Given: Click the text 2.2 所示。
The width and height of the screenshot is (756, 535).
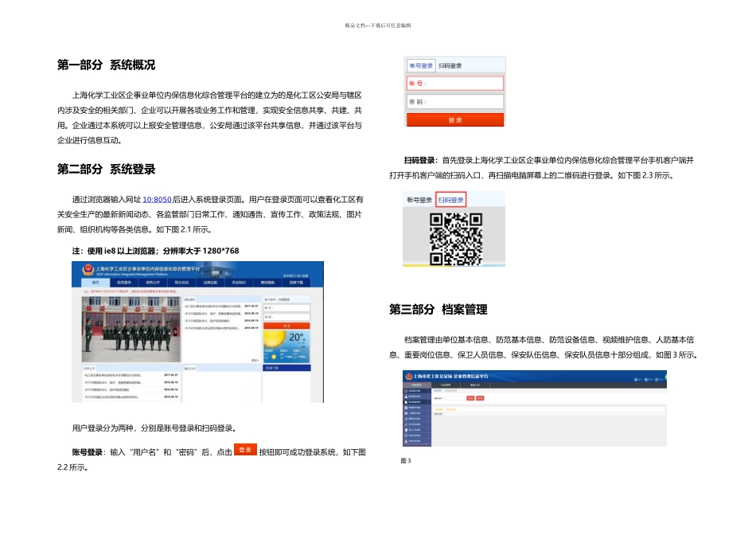Looking at the screenshot, I should click(x=72, y=467).
